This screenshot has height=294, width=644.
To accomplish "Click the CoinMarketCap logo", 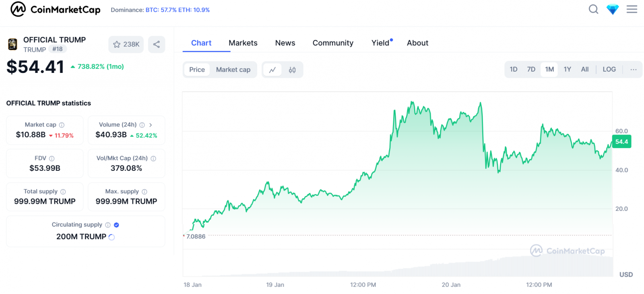I will 55,9.
